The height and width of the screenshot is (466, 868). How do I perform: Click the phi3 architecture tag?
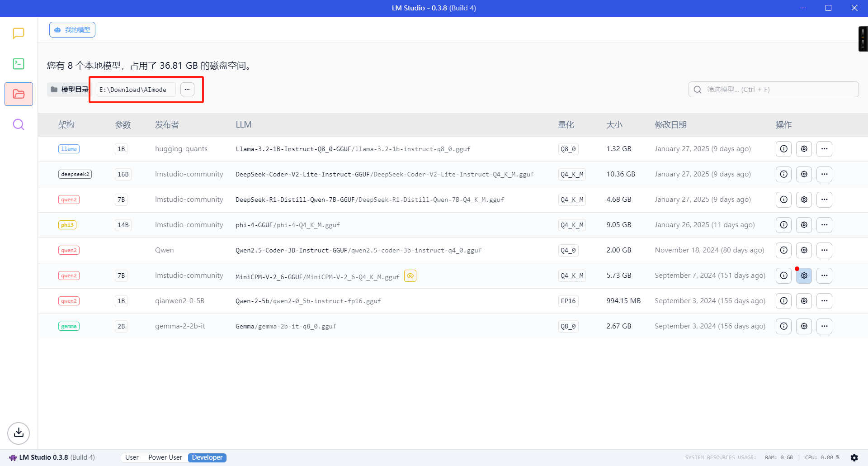(x=67, y=225)
